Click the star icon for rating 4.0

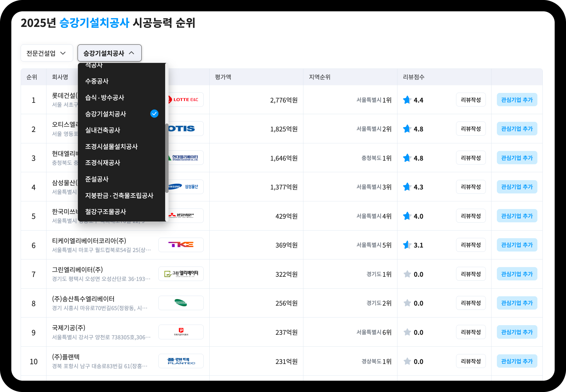(407, 216)
